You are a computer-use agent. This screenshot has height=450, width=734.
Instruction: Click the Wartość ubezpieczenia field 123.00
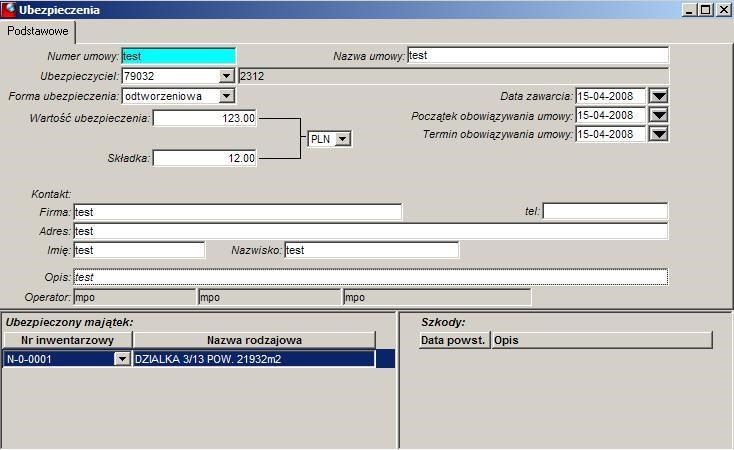pyautogui.click(x=205, y=118)
